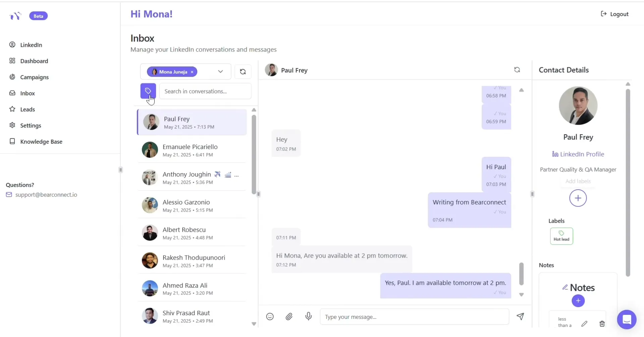Add a new note with plus button

point(578,301)
